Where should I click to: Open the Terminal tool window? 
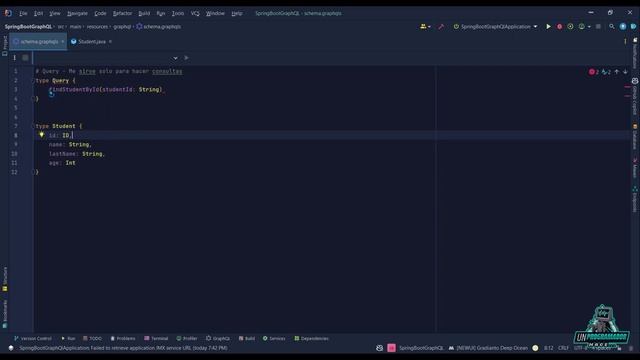[x=156, y=338]
